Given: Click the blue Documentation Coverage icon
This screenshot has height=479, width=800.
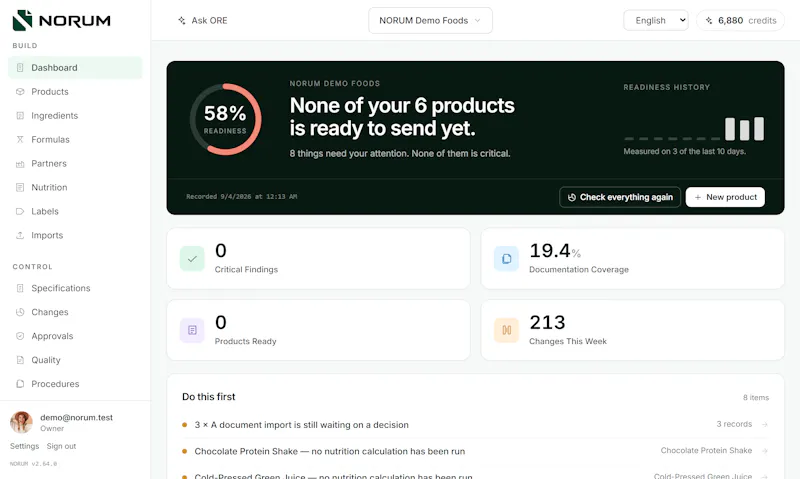Looking at the screenshot, I should pos(507,259).
